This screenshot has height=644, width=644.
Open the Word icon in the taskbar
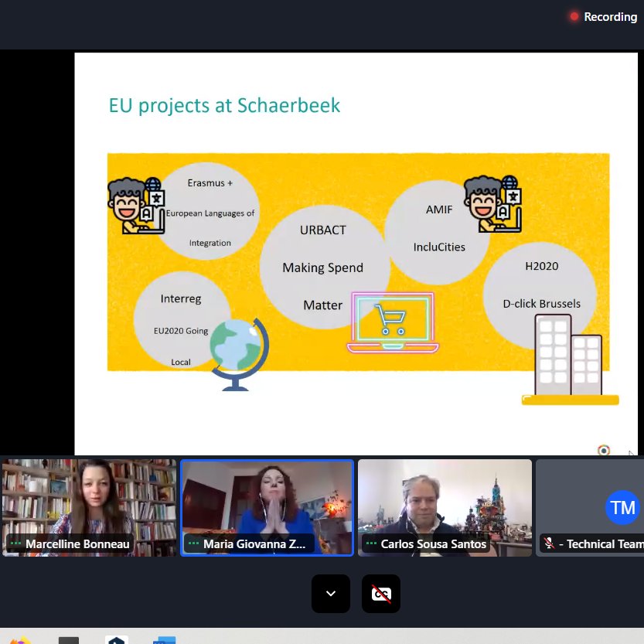tap(164, 640)
